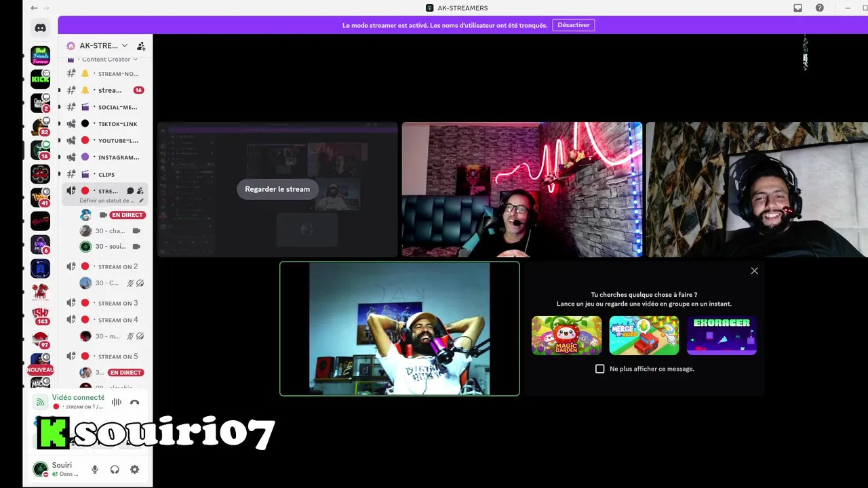The image size is (868, 488).
Task: Click Souiri user avatar in bottom panel
Action: coord(40,469)
